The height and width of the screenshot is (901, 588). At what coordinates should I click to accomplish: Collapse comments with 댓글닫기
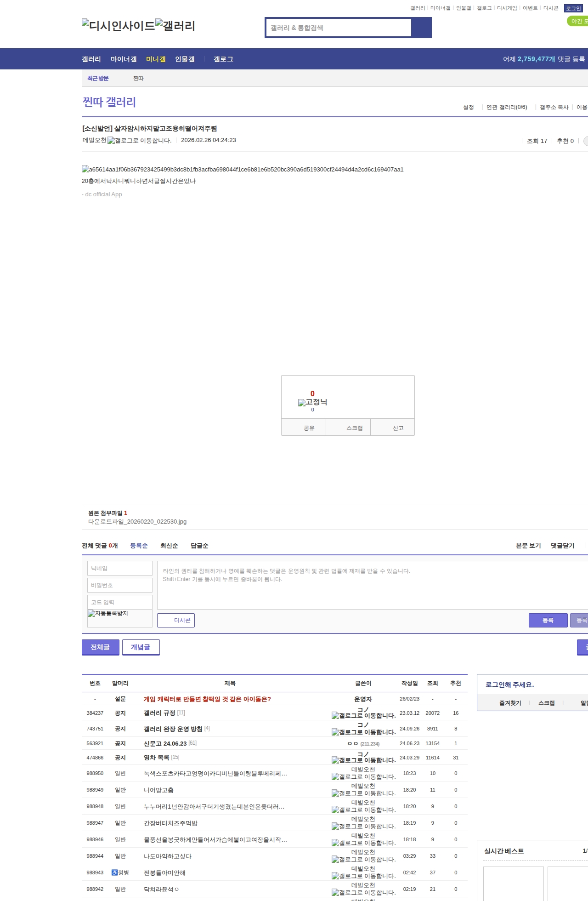coord(563,546)
